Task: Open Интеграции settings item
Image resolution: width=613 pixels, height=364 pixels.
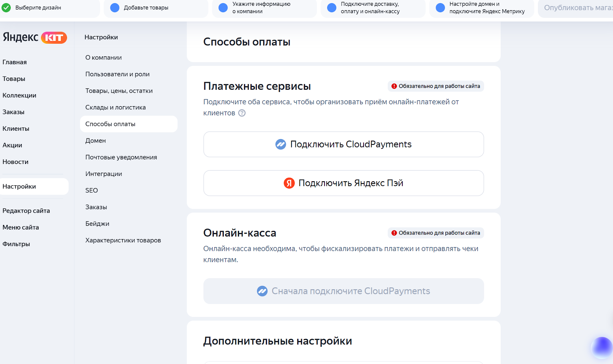Action: point(103,174)
